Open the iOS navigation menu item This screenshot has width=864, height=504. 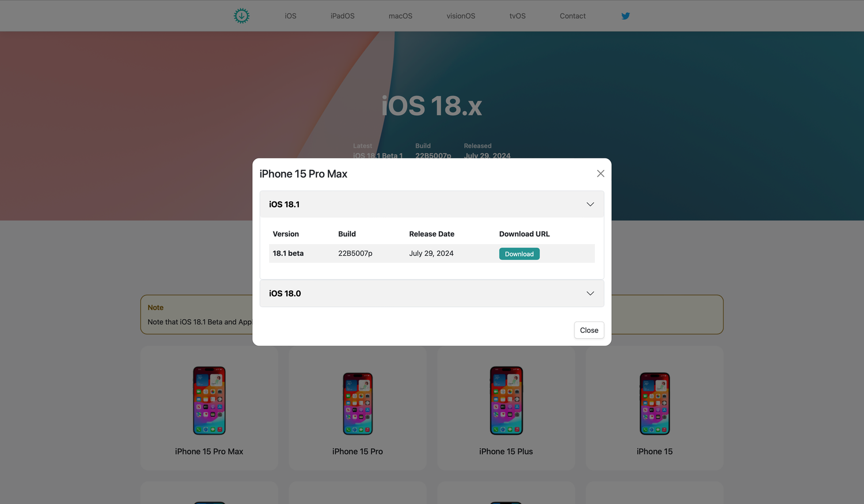[x=290, y=16]
